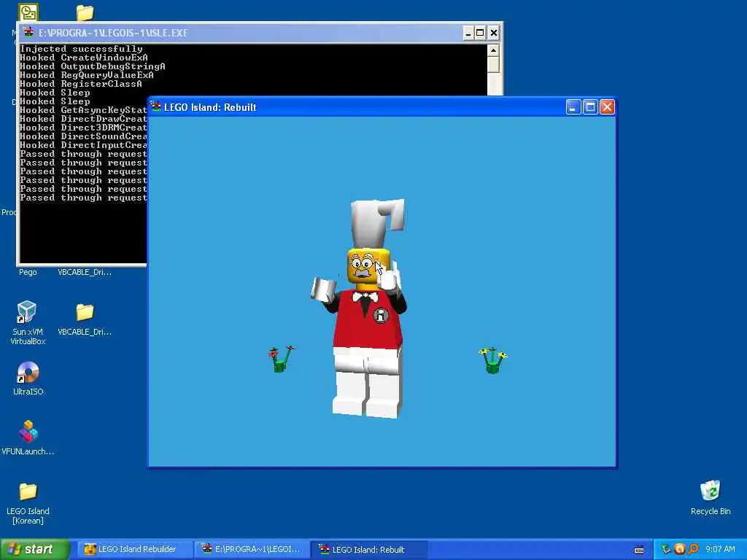Click the 'Hooked RegisterClassA' console line
This screenshot has width=747, height=560.
pos(81,84)
